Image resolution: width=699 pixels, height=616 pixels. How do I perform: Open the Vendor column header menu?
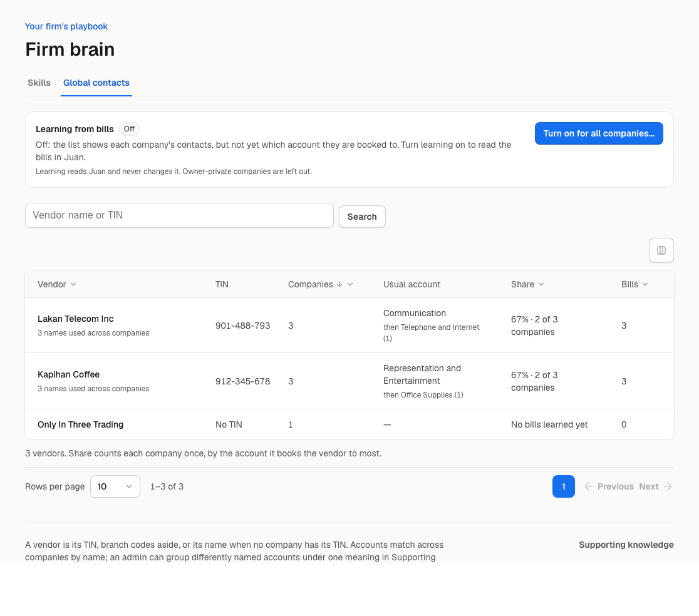pyautogui.click(x=73, y=284)
